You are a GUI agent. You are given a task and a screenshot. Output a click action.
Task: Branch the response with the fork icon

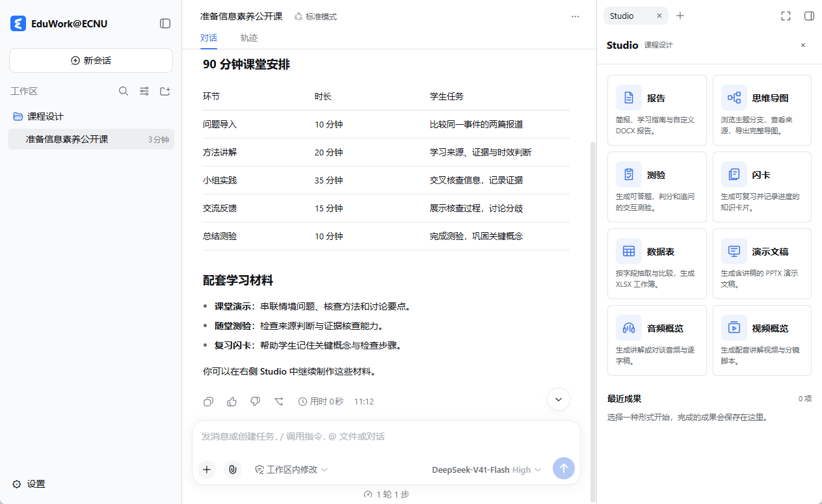coord(279,401)
